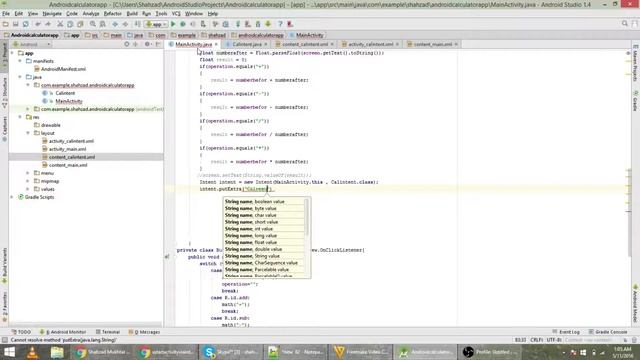Screen dimensions: 640x360
Task: Open the Terminal tool window
Action: pos(107,332)
